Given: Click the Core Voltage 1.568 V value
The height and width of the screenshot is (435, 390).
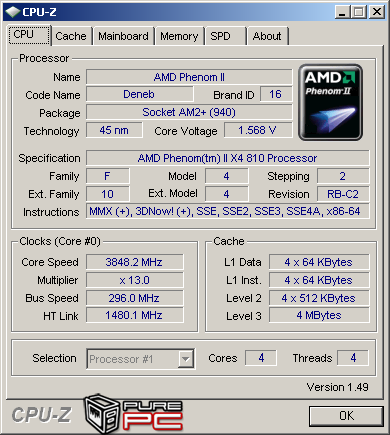Looking at the screenshot, I should [x=258, y=130].
